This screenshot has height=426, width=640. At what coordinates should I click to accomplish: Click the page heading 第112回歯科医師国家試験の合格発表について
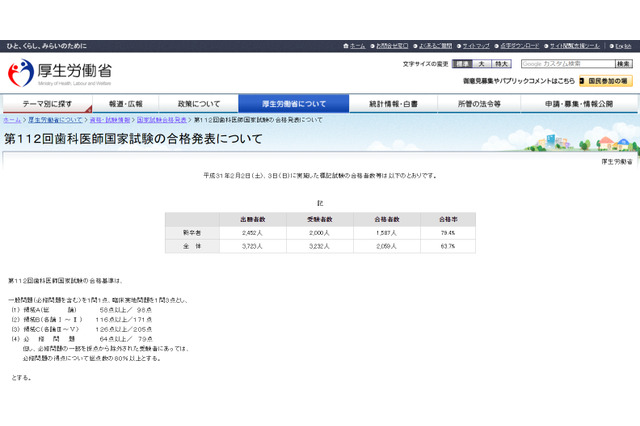tap(133, 139)
